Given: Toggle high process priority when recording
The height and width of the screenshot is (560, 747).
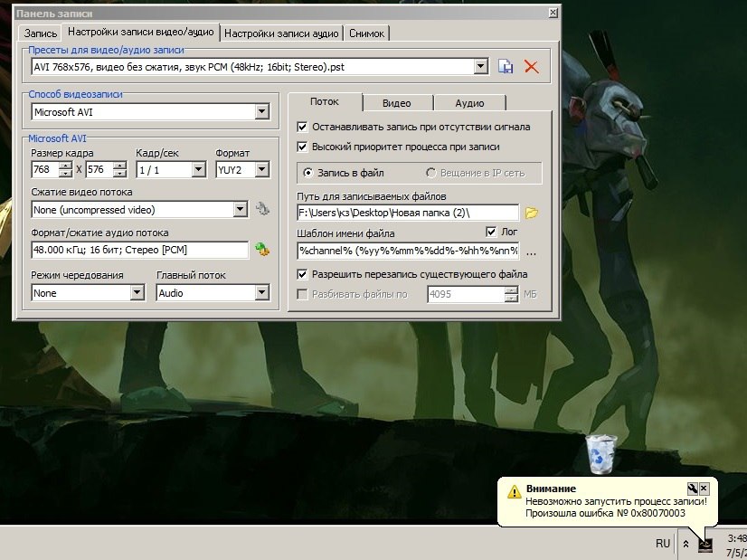Looking at the screenshot, I should 303,147.
